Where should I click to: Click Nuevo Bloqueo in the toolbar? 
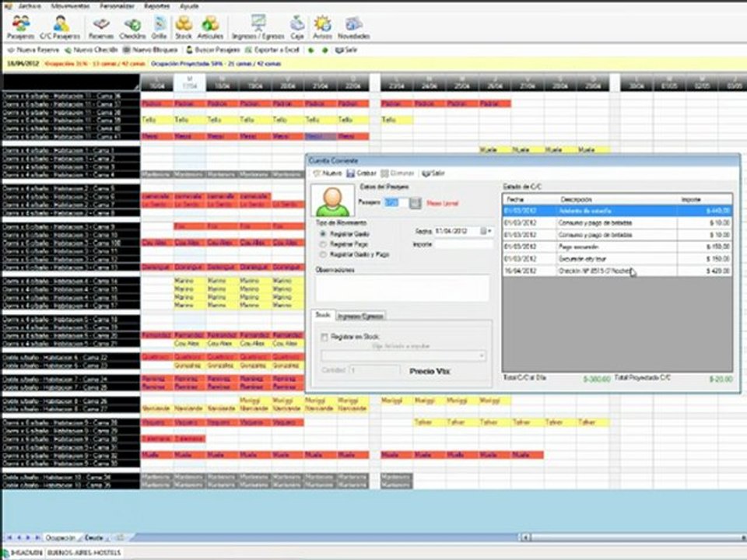(150, 50)
